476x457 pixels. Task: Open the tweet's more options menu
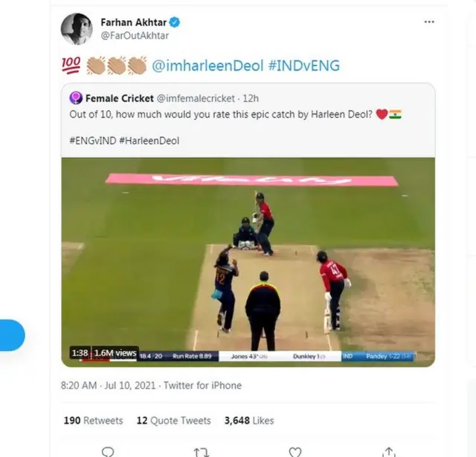click(x=428, y=22)
